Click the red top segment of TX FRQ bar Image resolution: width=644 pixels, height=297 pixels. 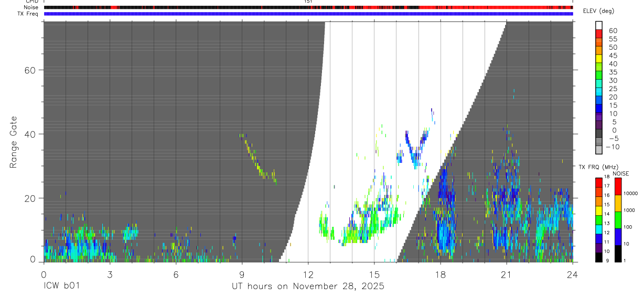(x=599, y=182)
